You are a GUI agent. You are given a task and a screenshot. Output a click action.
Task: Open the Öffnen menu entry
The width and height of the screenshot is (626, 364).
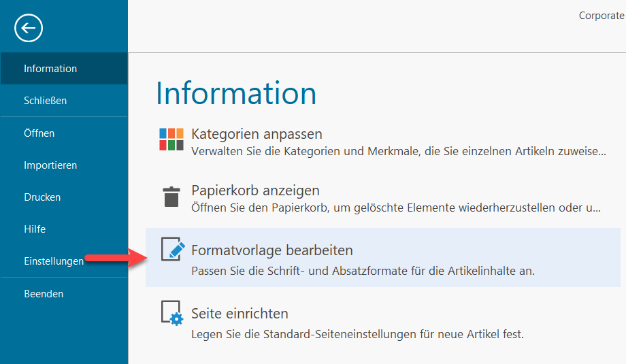coord(39,133)
